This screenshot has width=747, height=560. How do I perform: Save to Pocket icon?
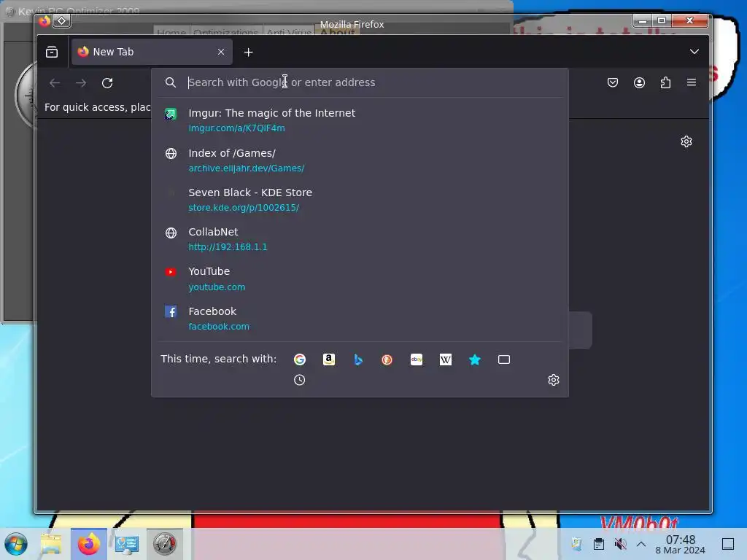[x=613, y=82]
